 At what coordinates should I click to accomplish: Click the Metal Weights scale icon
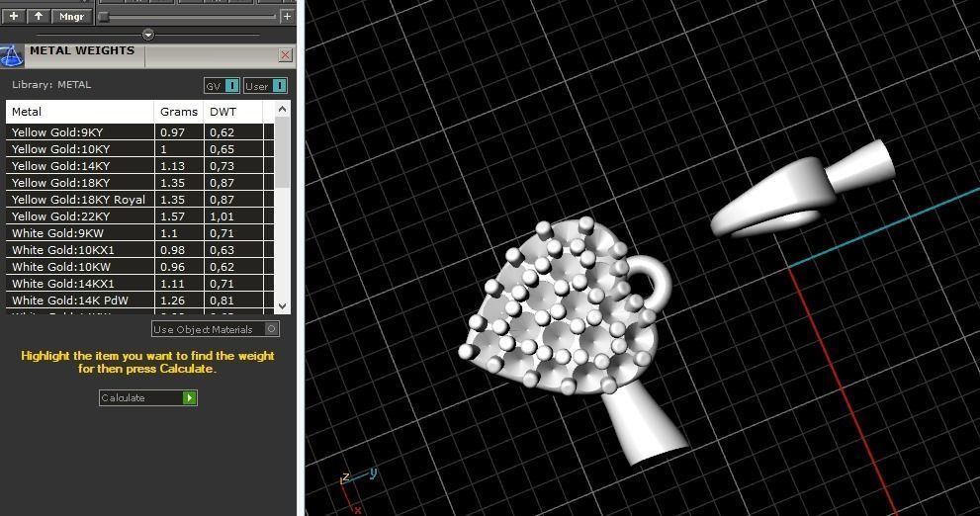click(x=11, y=55)
